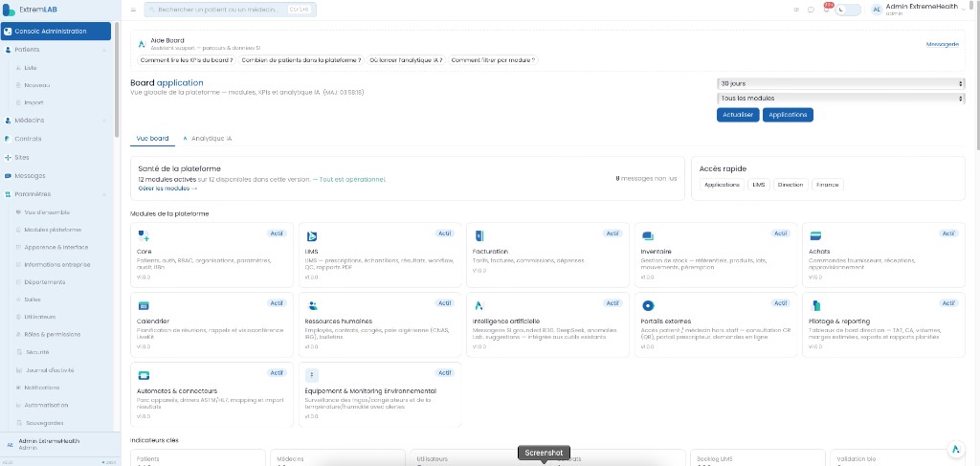Click the ExtremLAB logo icon
This screenshot has width=980, height=466.
coord(9,10)
